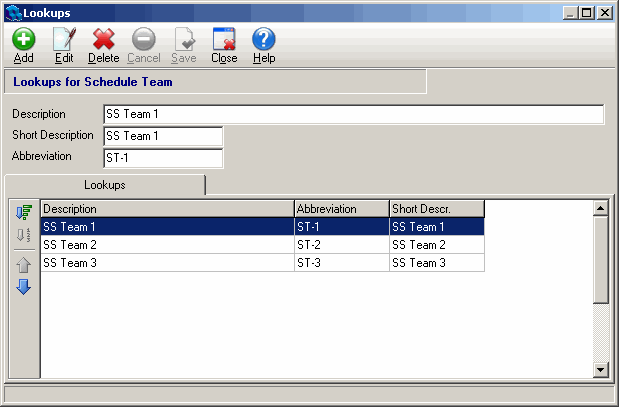Viewport: 619px width, 407px height.
Task: Click into the Short Description input field
Action: coord(163,136)
